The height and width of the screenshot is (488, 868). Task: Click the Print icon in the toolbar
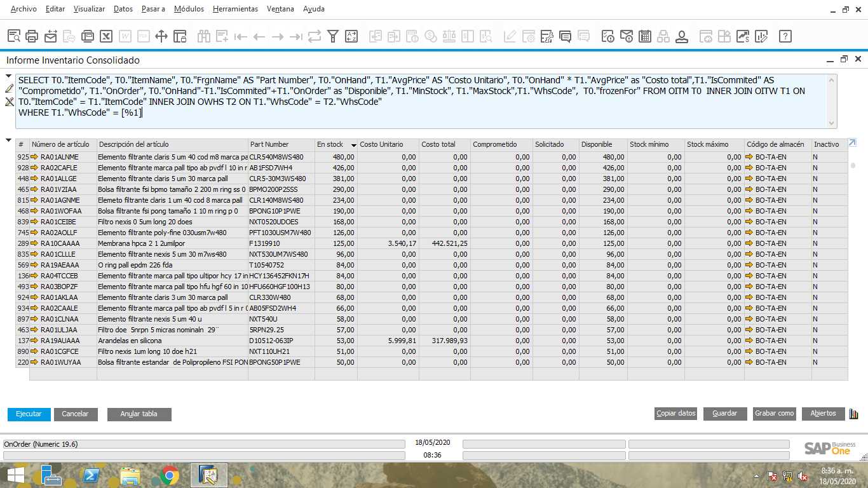pos(32,36)
